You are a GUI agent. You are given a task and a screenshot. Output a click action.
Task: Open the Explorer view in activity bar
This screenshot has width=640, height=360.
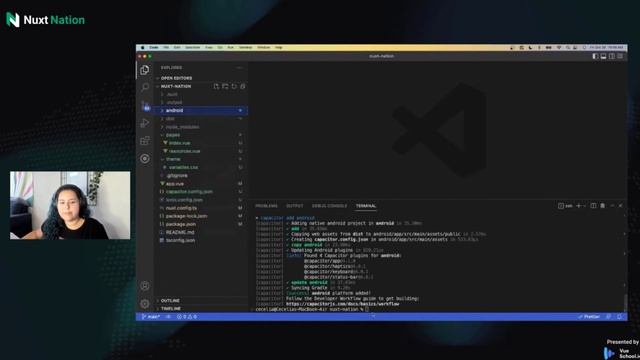[144, 70]
